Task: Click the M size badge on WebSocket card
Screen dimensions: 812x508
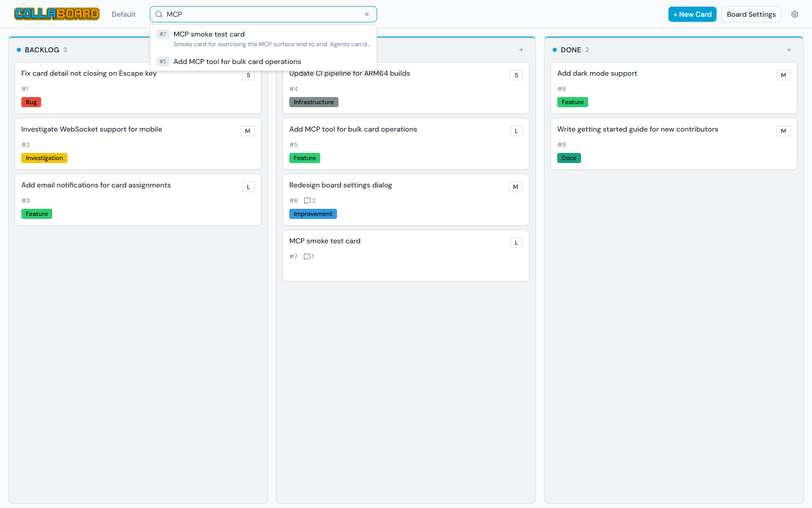Action: [248, 131]
